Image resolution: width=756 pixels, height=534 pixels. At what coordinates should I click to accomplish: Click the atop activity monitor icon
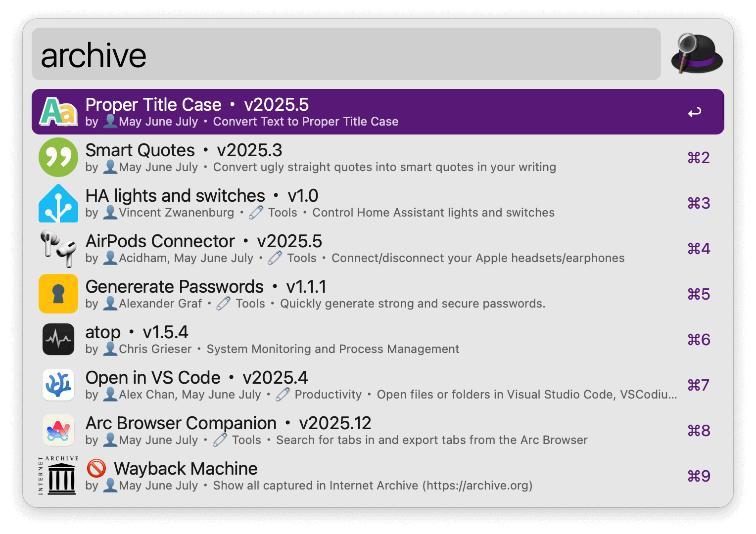58,339
